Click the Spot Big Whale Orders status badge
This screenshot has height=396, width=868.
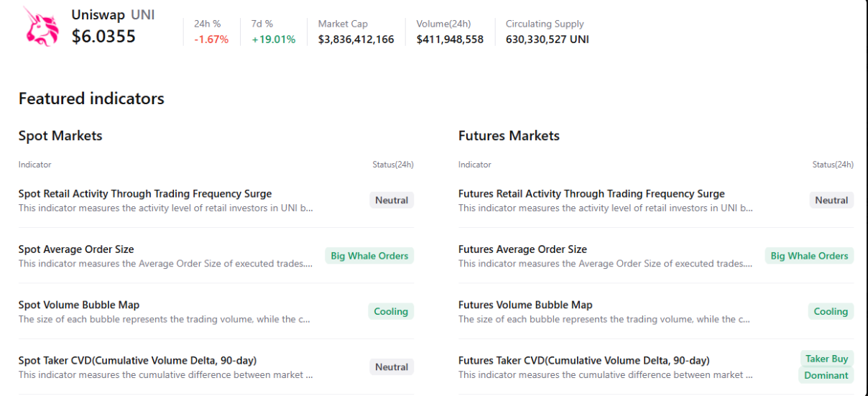coord(369,256)
